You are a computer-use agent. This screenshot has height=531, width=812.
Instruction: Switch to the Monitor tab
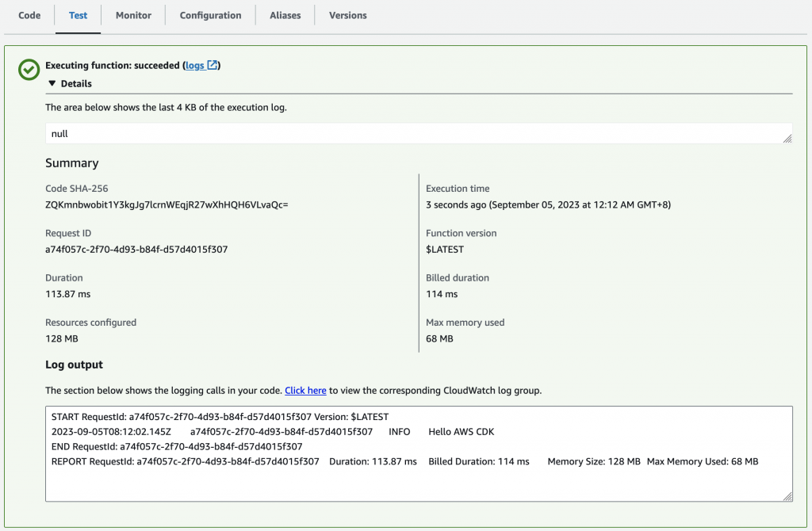(133, 15)
